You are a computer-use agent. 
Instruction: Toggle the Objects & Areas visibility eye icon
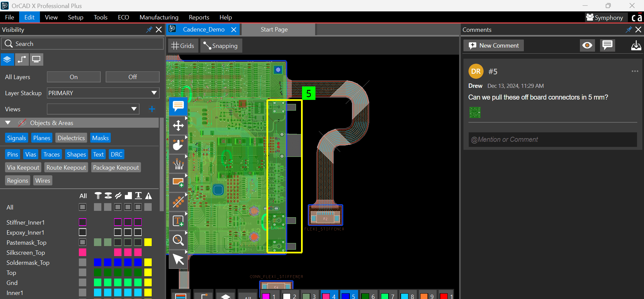point(22,123)
